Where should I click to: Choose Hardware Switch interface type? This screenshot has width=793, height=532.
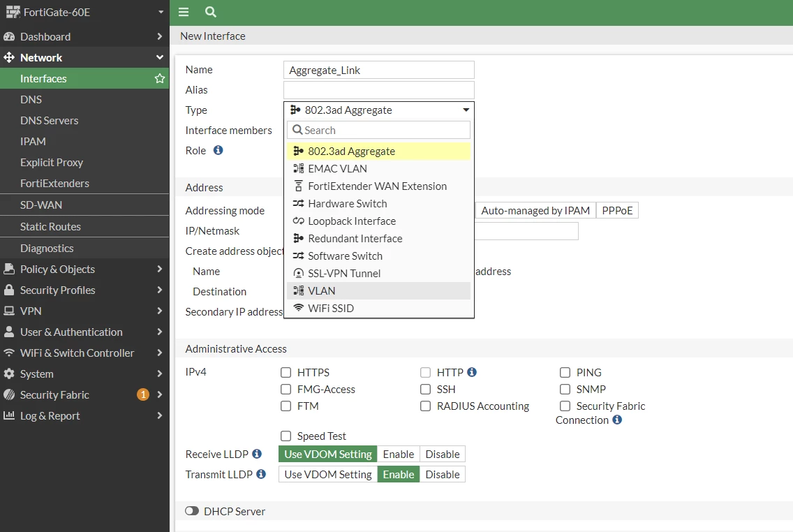379,204
